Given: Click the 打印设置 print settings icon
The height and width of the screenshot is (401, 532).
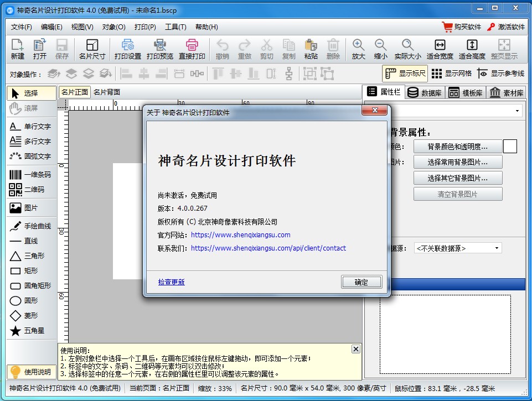Looking at the screenshot, I should pos(127,49).
